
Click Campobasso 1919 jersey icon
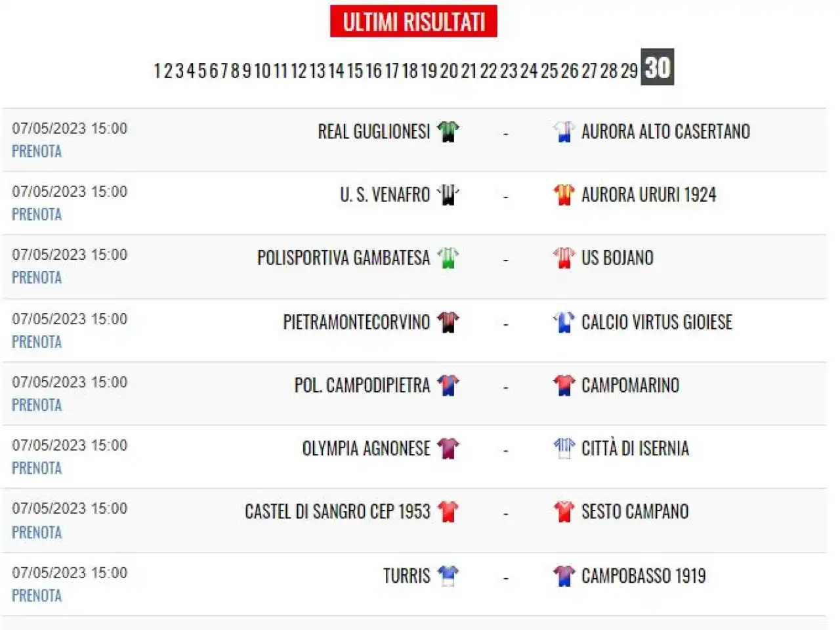564,576
